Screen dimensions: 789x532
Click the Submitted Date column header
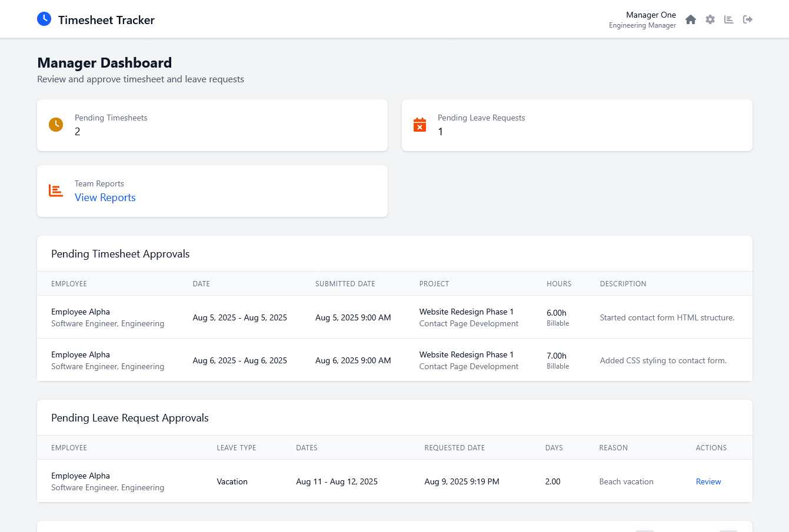coord(345,284)
